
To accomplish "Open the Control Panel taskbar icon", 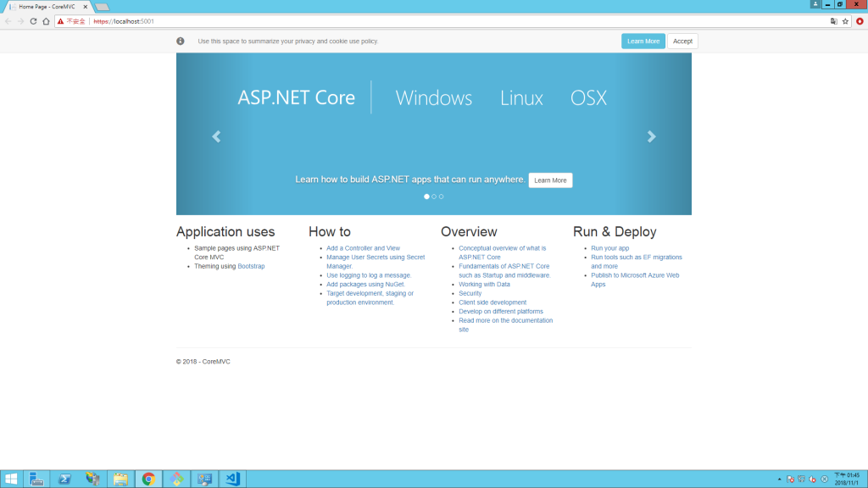I will click(204, 480).
